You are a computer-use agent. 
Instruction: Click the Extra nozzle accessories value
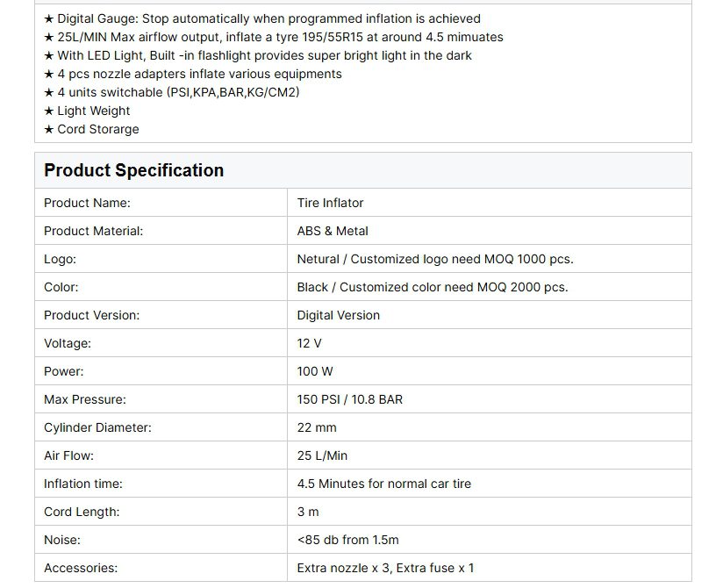[385, 568]
